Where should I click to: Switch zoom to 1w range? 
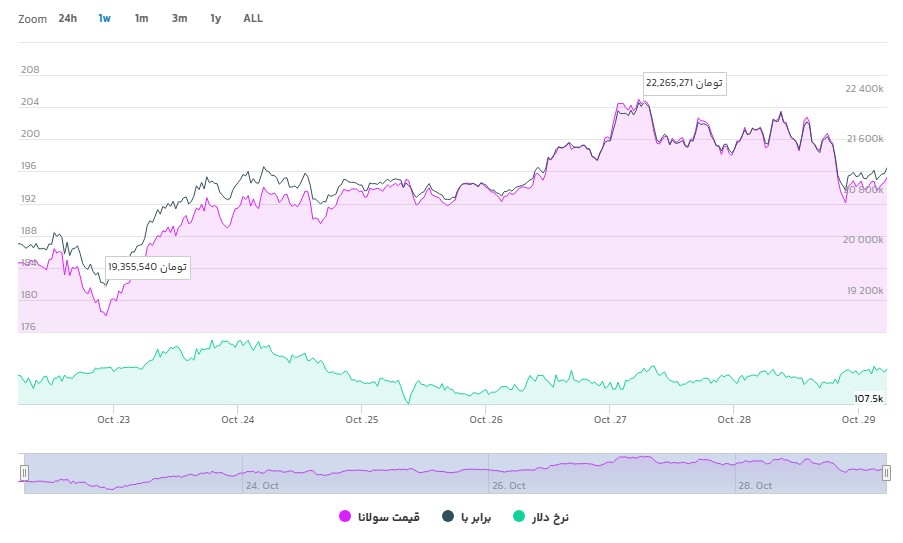coord(104,18)
